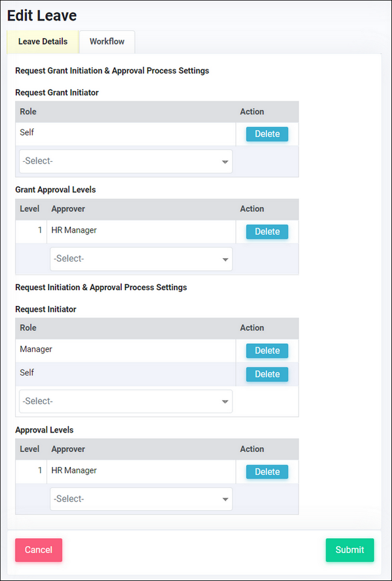Screen dimensions: 392x581
Task: Click HR Manager approver in Grant Approval Levels
Action: click(74, 230)
